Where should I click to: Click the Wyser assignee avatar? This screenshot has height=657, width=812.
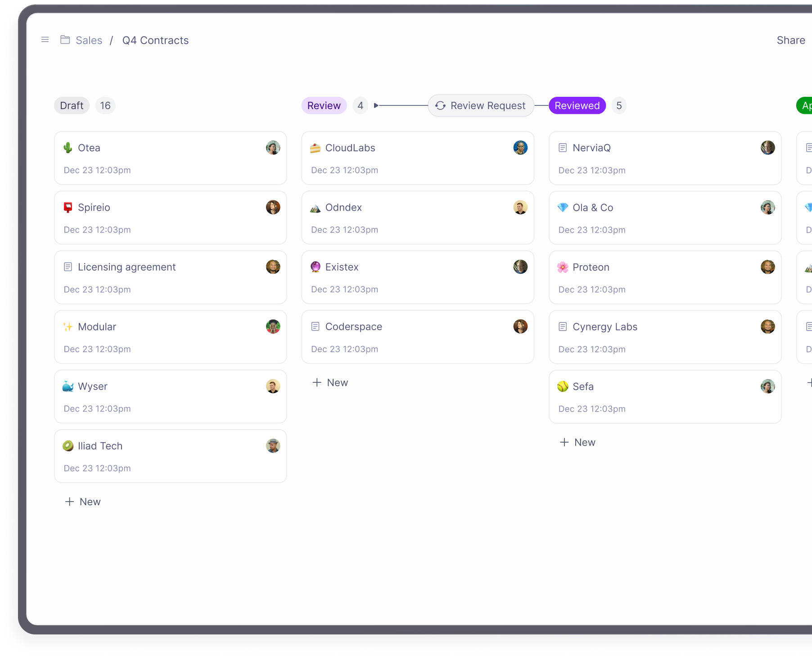click(273, 386)
